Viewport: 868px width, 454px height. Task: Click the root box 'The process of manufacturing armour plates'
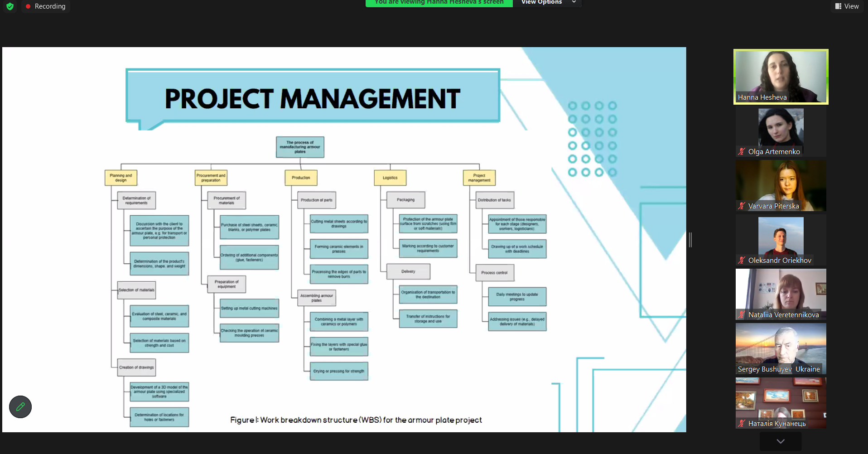click(x=300, y=147)
